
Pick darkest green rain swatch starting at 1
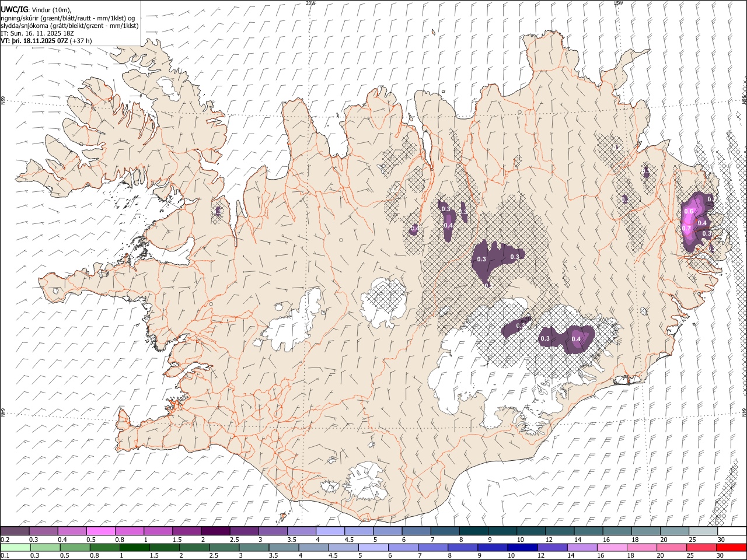point(134,547)
